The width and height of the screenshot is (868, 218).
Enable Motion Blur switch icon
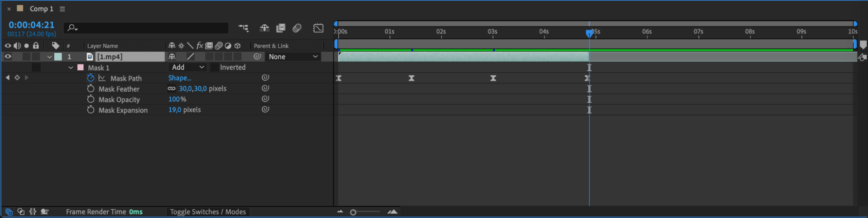click(297, 28)
